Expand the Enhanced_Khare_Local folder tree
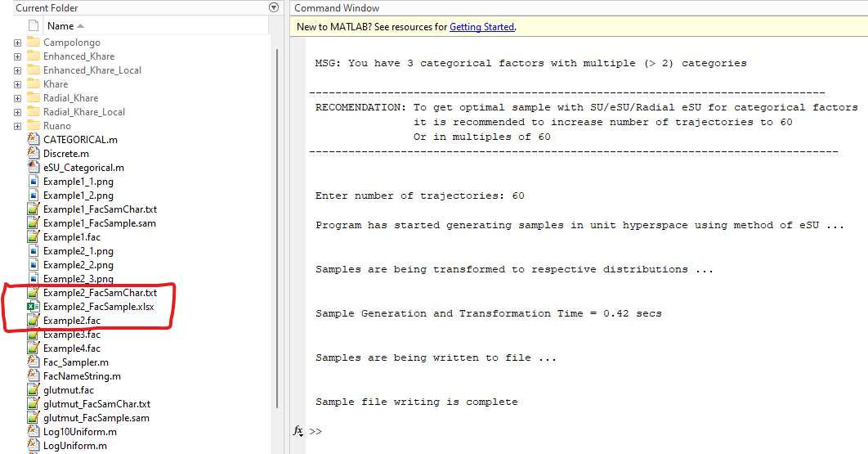 (18, 70)
